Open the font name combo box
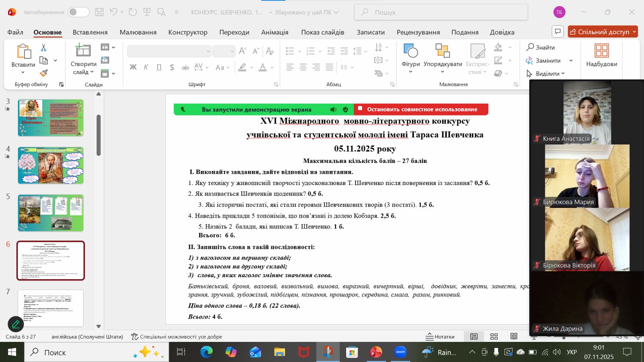The width and height of the screenshot is (644, 362). pos(169,51)
